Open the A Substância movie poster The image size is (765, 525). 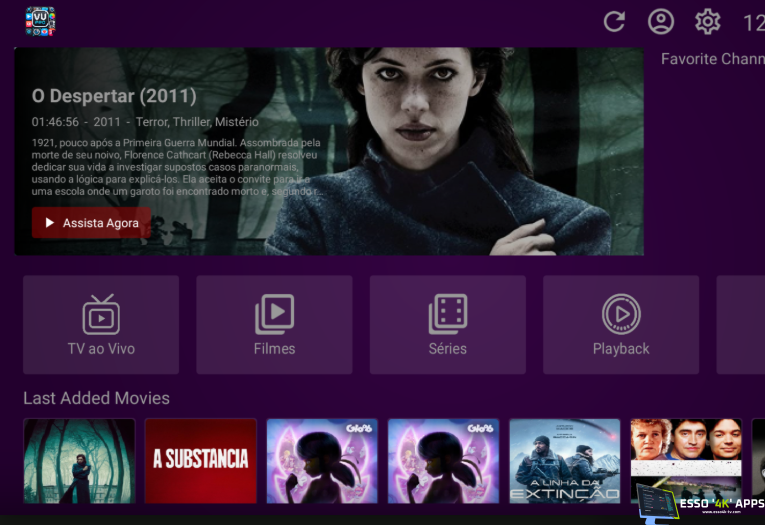(x=200, y=461)
